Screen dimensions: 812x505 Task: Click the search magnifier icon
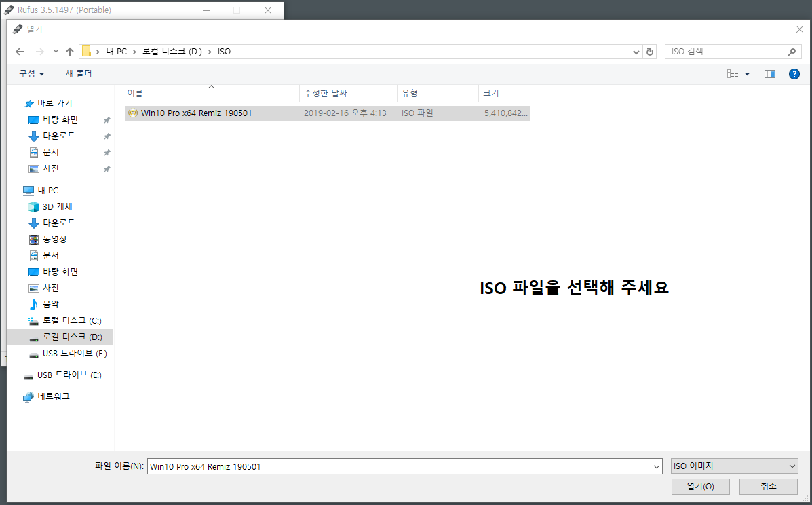pyautogui.click(x=791, y=52)
